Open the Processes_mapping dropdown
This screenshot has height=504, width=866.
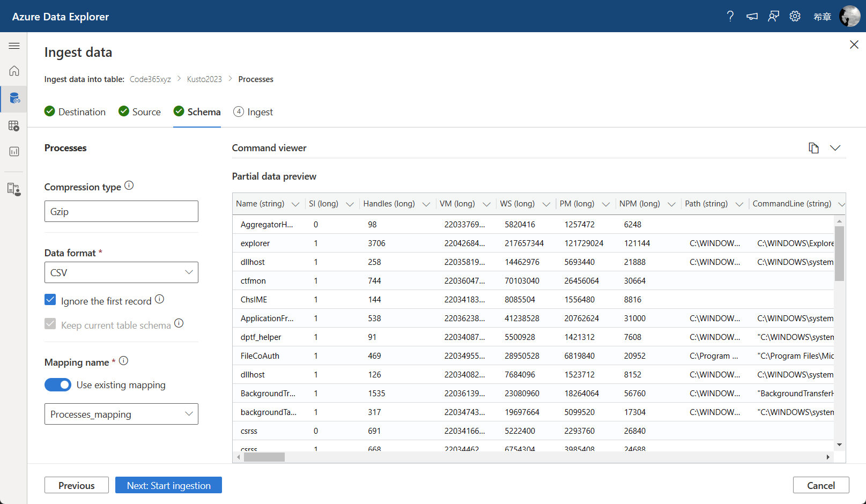121,414
